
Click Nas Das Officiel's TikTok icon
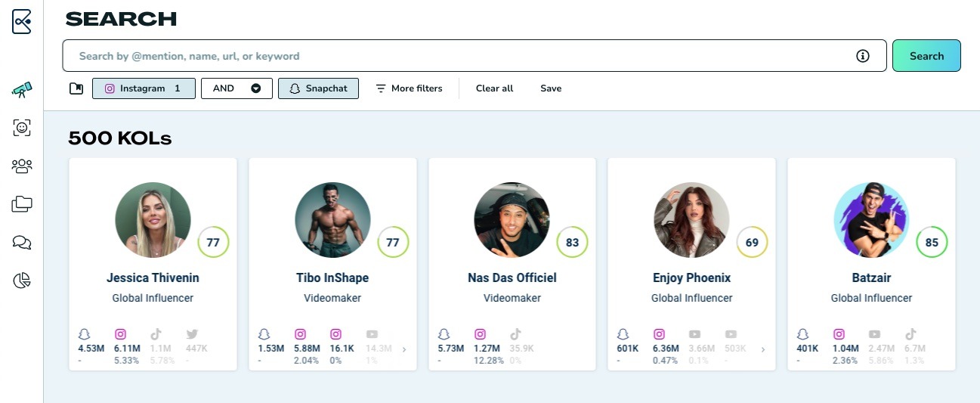pyautogui.click(x=516, y=333)
